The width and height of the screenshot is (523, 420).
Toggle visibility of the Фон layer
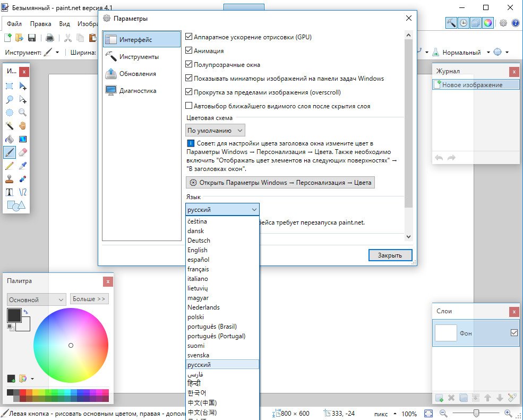tap(513, 333)
